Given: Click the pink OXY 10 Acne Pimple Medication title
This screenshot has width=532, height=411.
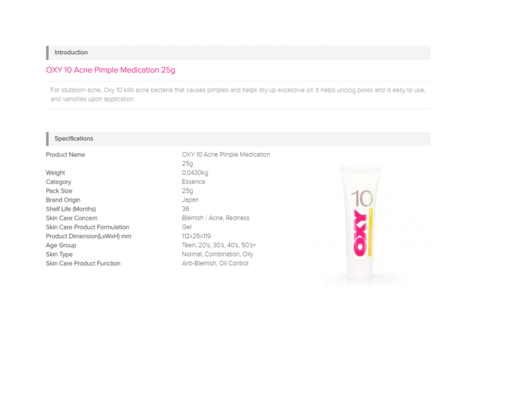Looking at the screenshot, I should click(x=110, y=70).
